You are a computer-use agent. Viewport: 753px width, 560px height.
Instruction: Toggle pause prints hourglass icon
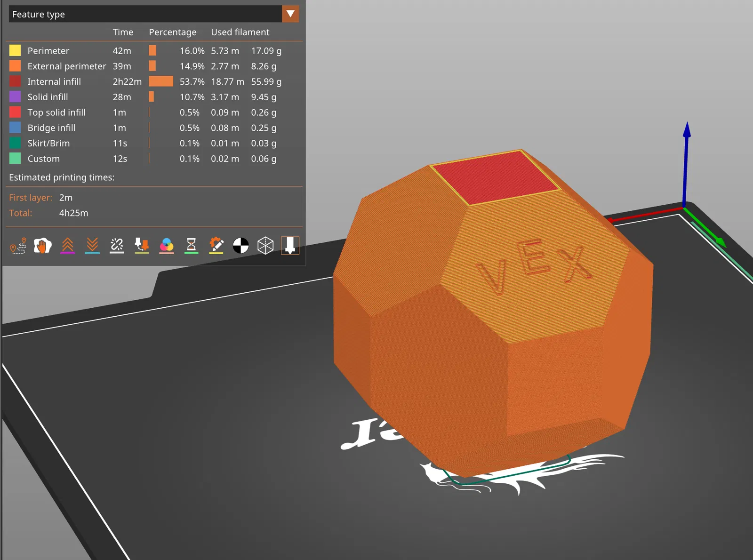[191, 246]
